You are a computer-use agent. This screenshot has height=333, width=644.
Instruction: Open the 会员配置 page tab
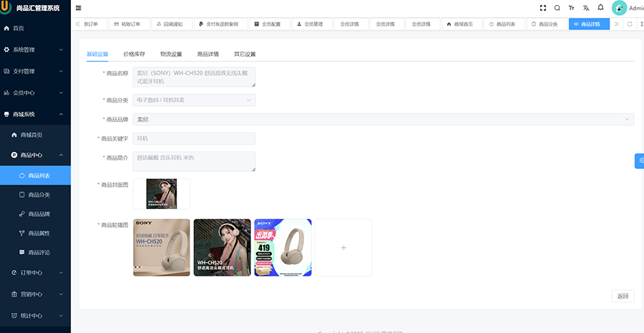(x=270, y=24)
